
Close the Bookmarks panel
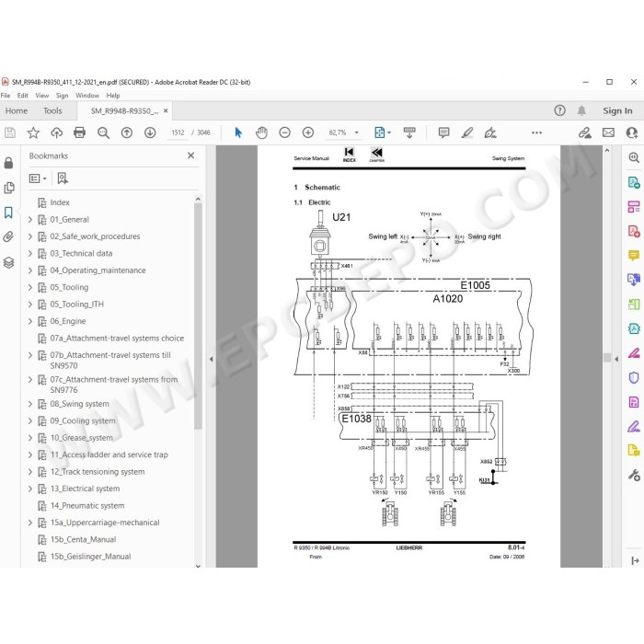click(x=191, y=155)
